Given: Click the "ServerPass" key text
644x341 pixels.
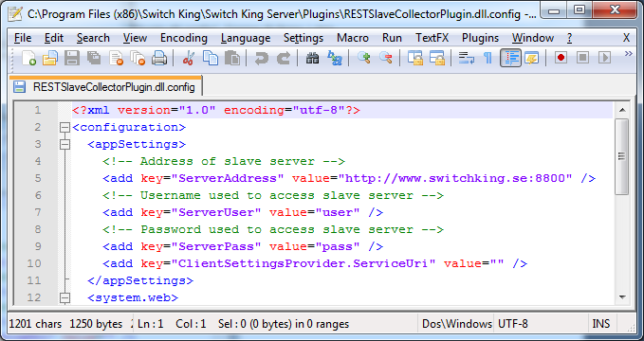Looking at the screenshot, I should (215, 246).
